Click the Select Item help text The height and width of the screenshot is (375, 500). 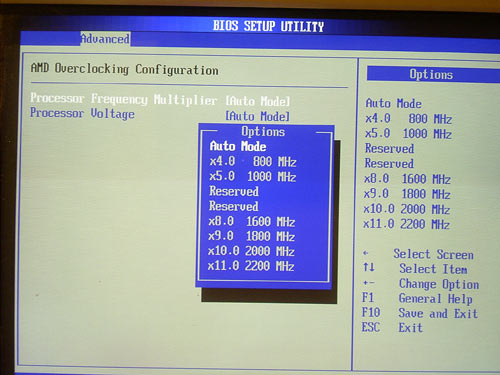[433, 269]
